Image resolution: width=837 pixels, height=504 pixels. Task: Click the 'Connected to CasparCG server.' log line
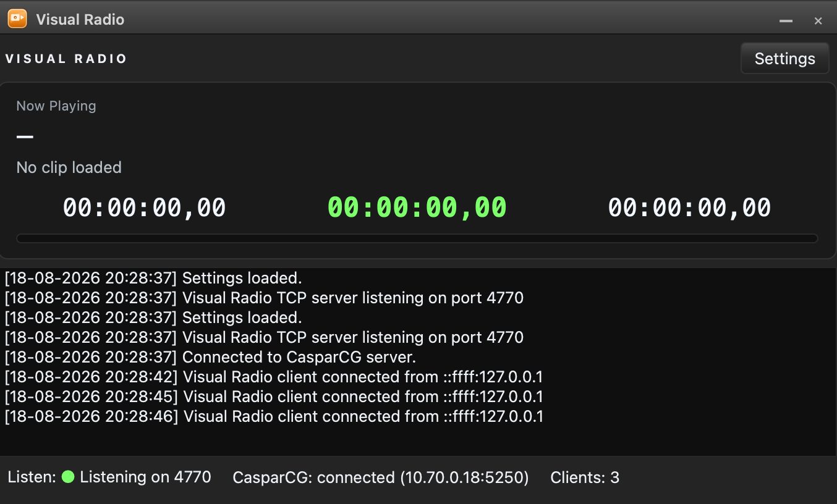pos(210,357)
